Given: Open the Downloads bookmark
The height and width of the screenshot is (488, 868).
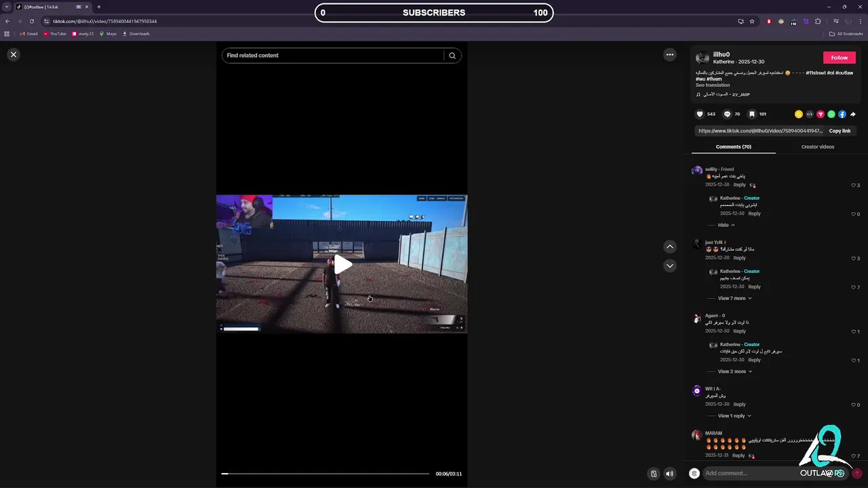Looking at the screenshot, I should [x=136, y=34].
